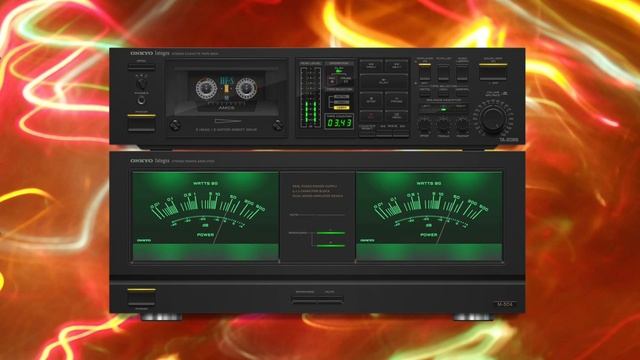Click the speakers B green indicator
Image resolution: width=640 pixels, height=360 pixels.
point(331,245)
